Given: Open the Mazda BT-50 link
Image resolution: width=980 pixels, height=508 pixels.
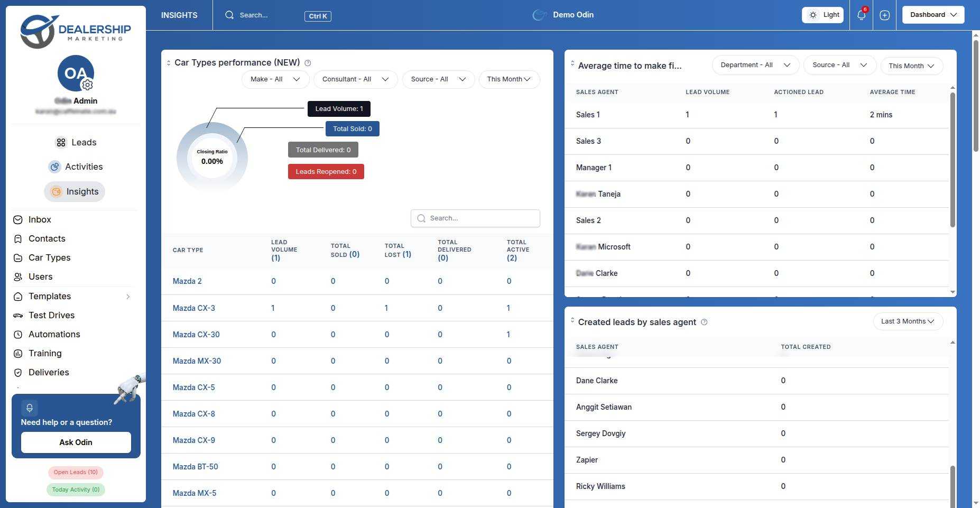Looking at the screenshot, I should pyautogui.click(x=195, y=467).
